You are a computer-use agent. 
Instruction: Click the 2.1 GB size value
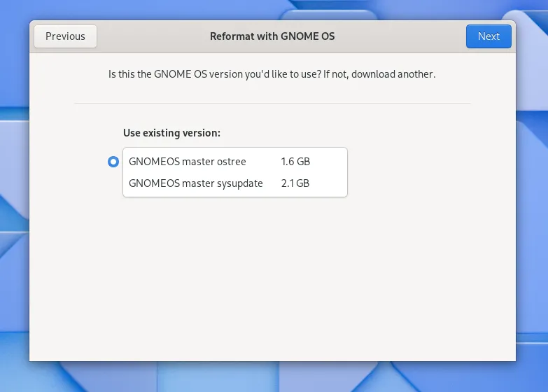tap(295, 183)
